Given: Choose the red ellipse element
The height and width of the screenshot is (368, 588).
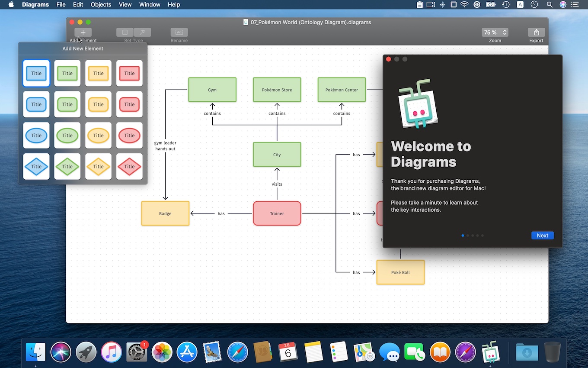Looking at the screenshot, I should (130, 136).
